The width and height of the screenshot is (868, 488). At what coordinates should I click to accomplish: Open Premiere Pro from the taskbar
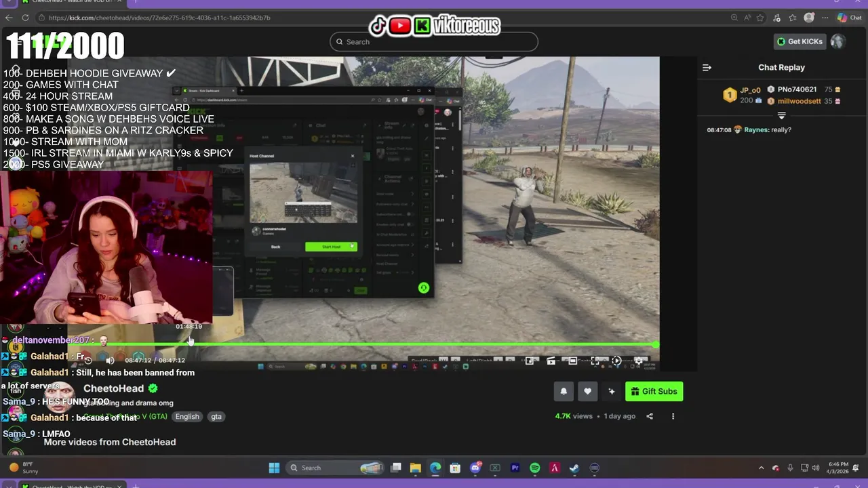pos(515,468)
